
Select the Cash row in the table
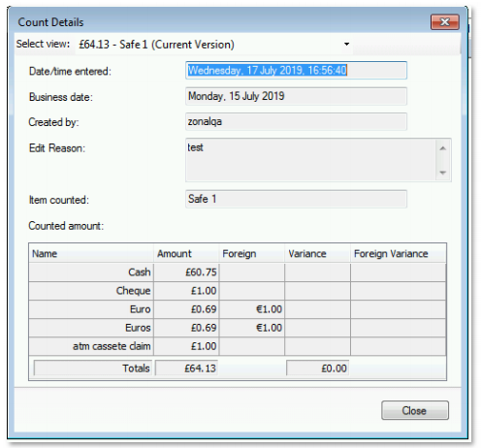click(x=238, y=272)
